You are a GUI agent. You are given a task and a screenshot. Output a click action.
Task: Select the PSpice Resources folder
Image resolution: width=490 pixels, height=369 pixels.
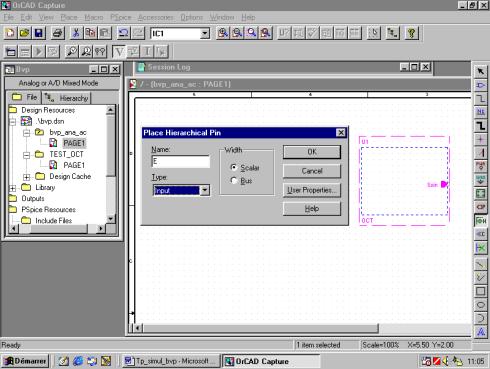(x=48, y=210)
